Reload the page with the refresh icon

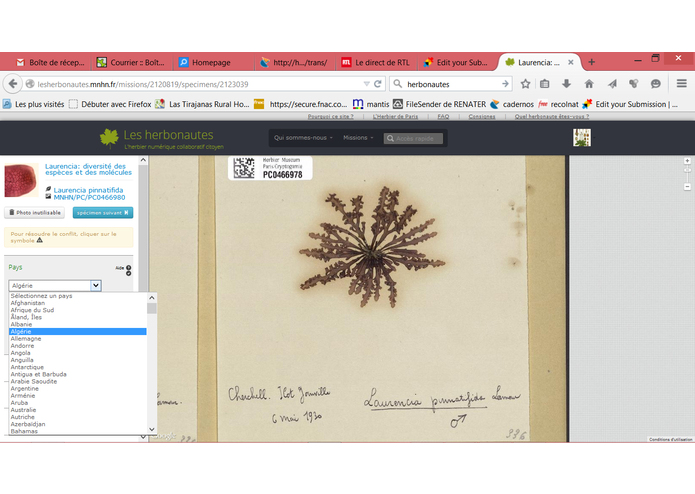pyautogui.click(x=378, y=84)
